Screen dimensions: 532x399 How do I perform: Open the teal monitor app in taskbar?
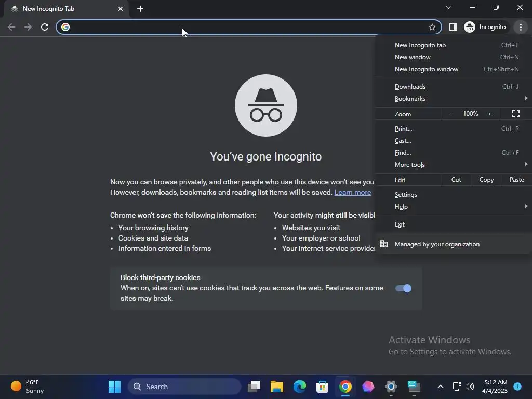tap(414, 387)
